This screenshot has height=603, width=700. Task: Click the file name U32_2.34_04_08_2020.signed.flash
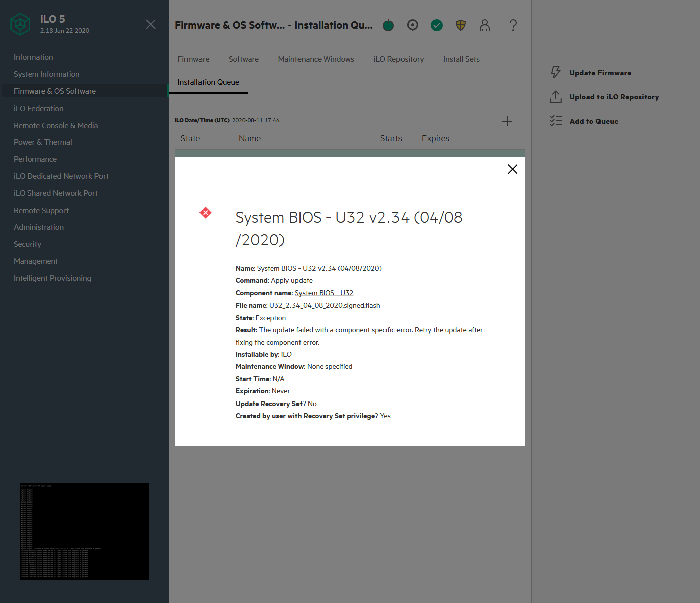pos(325,306)
